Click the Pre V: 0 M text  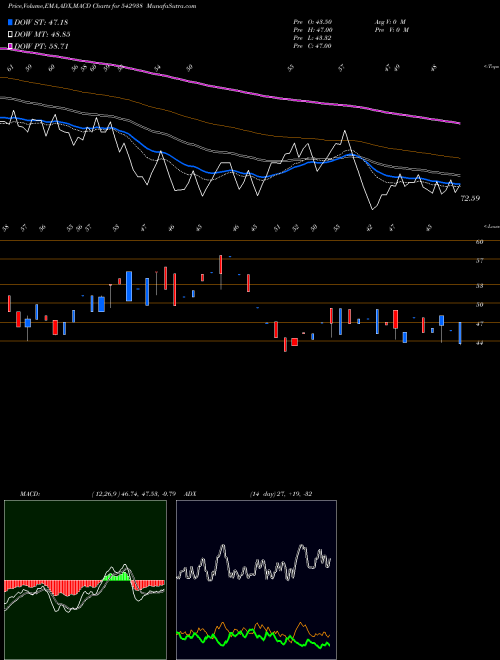point(392,30)
